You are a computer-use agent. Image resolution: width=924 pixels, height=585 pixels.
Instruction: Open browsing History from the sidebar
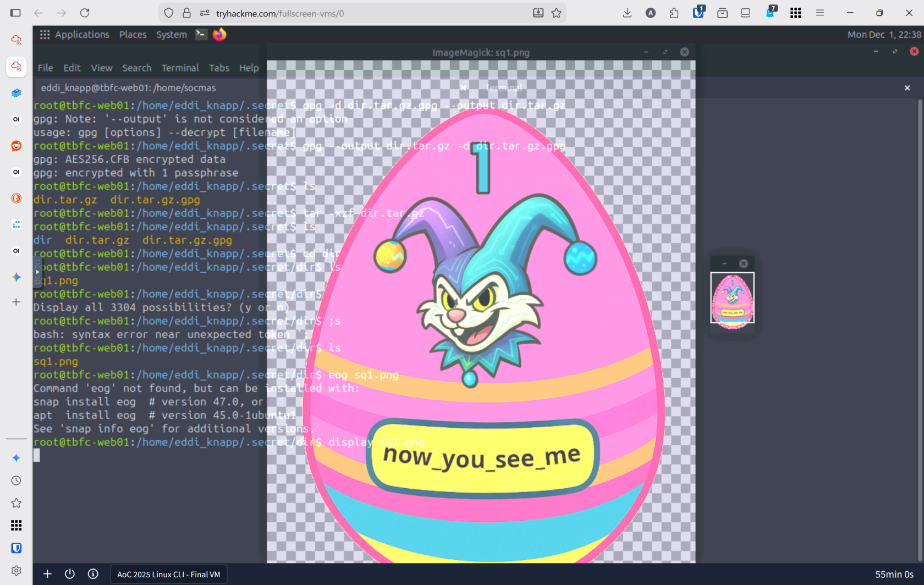(x=16, y=481)
